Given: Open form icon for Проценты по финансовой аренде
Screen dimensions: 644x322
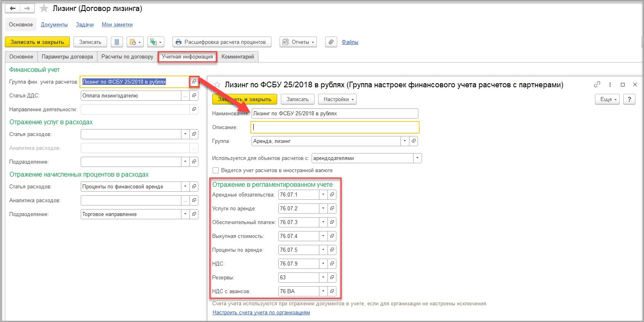Looking at the screenshot, I should point(194,186).
